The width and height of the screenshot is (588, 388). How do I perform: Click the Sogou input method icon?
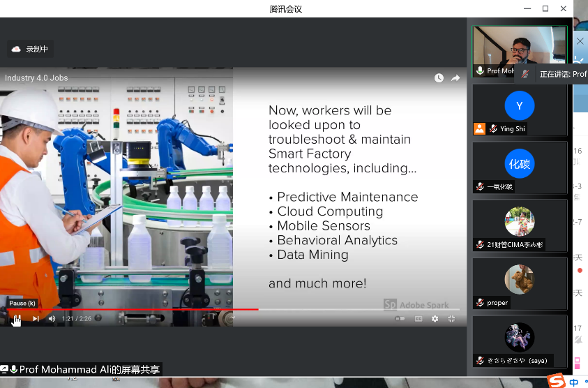point(555,380)
